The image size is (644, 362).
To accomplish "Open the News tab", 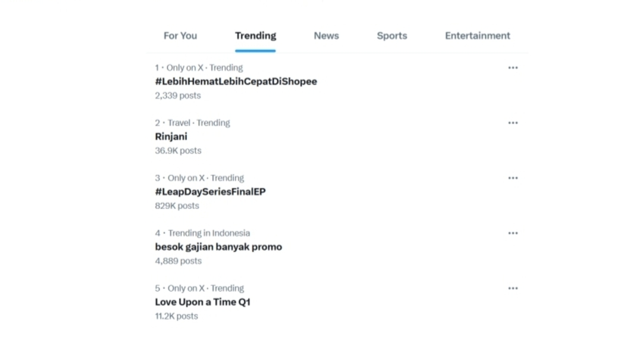I will (x=327, y=36).
